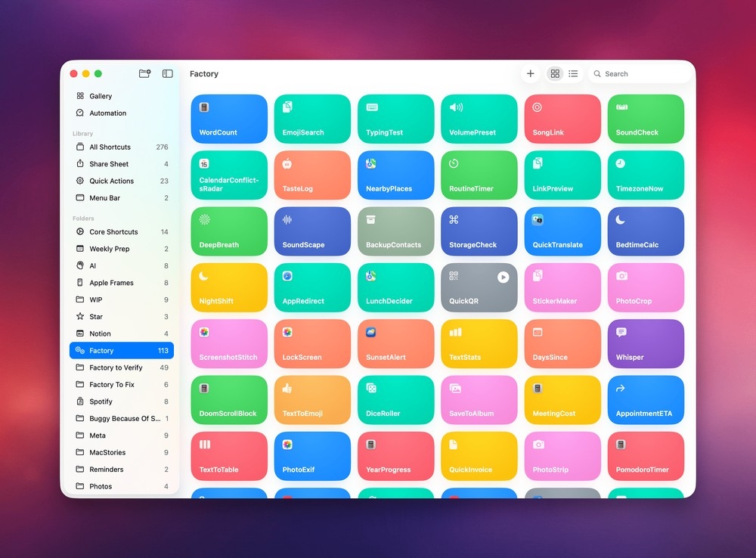Toggle the sidebar visibility icon
The height and width of the screenshot is (558, 756).
pos(167,73)
